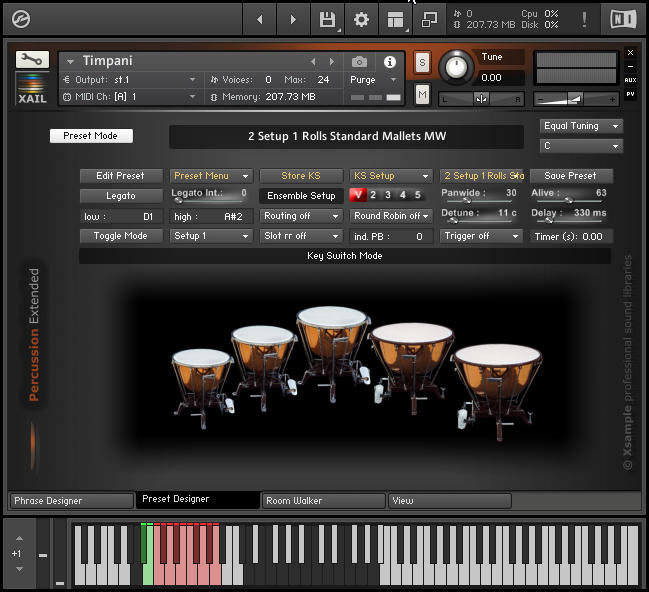Open the workspace layout icon
649x592 pixels.
(x=395, y=19)
